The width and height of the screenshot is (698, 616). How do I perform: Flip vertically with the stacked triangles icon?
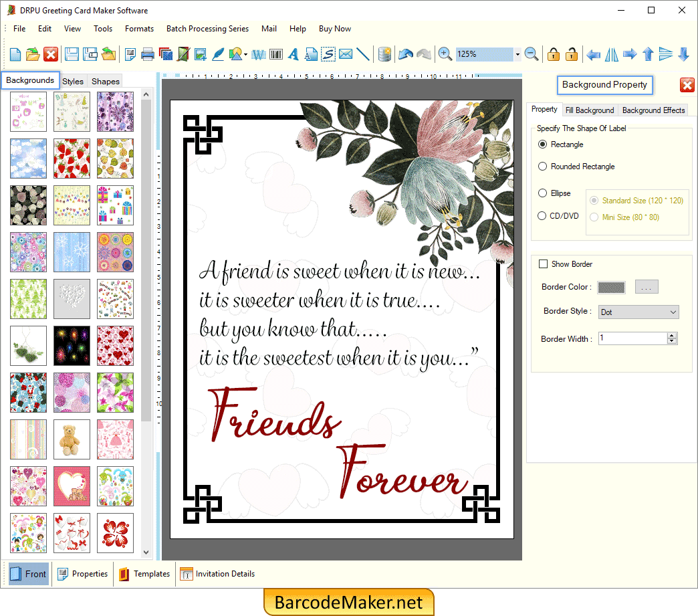[x=665, y=54]
